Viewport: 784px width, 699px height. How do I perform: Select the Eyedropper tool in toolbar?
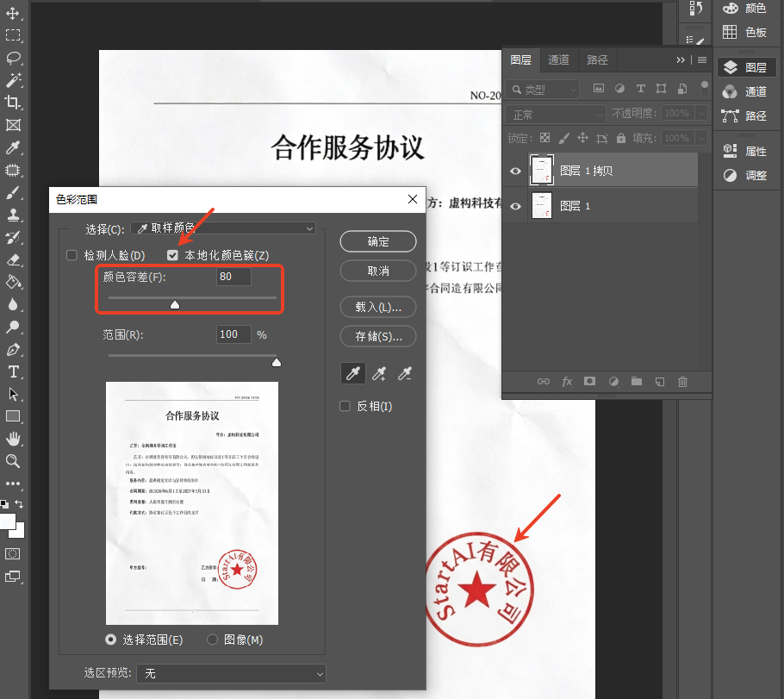tap(13, 147)
